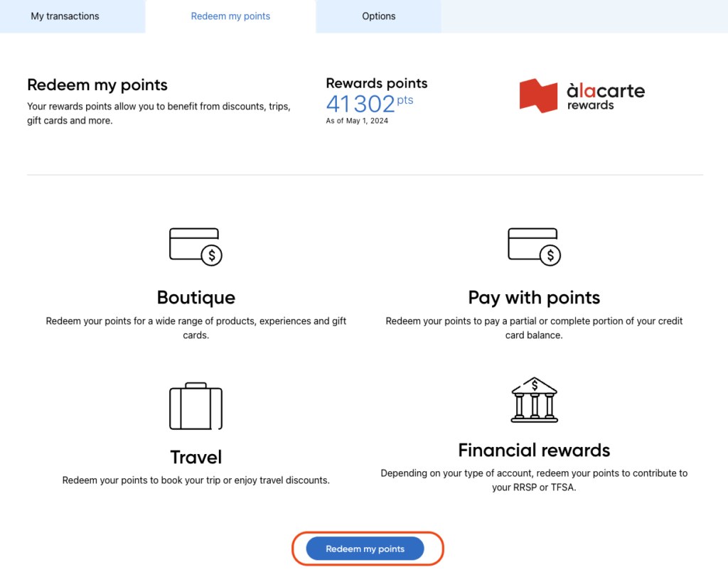Click the Boutique credit card icon

[196, 244]
